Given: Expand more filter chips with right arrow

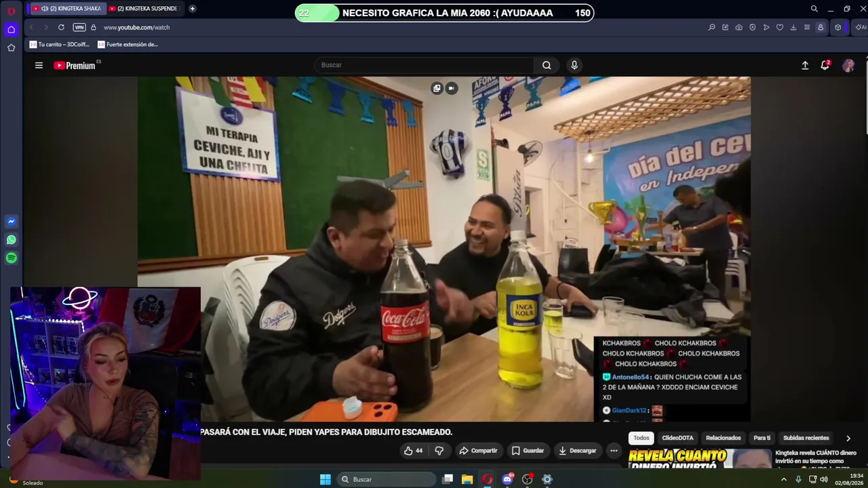Looking at the screenshot, I should pyautogui.click(x=848, y=439).
